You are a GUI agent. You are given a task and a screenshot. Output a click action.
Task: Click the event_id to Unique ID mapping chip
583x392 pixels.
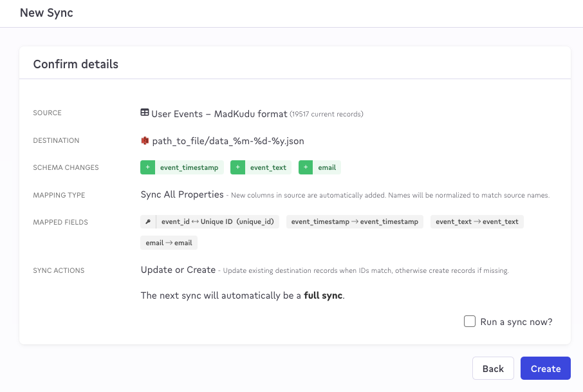[210, 221]
